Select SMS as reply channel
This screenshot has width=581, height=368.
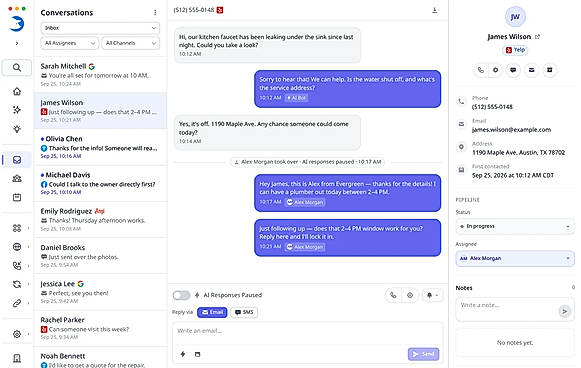[244, 312]
